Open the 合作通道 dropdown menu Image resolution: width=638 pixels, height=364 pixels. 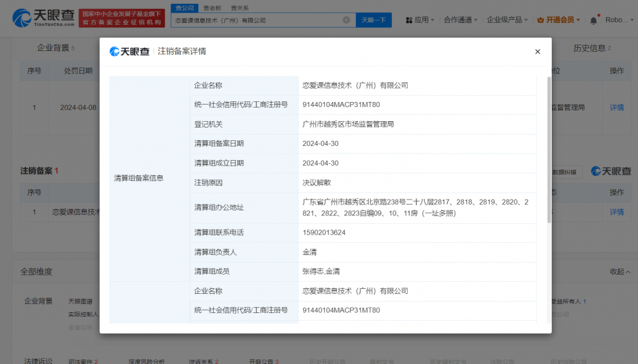(x=460, y=20)
